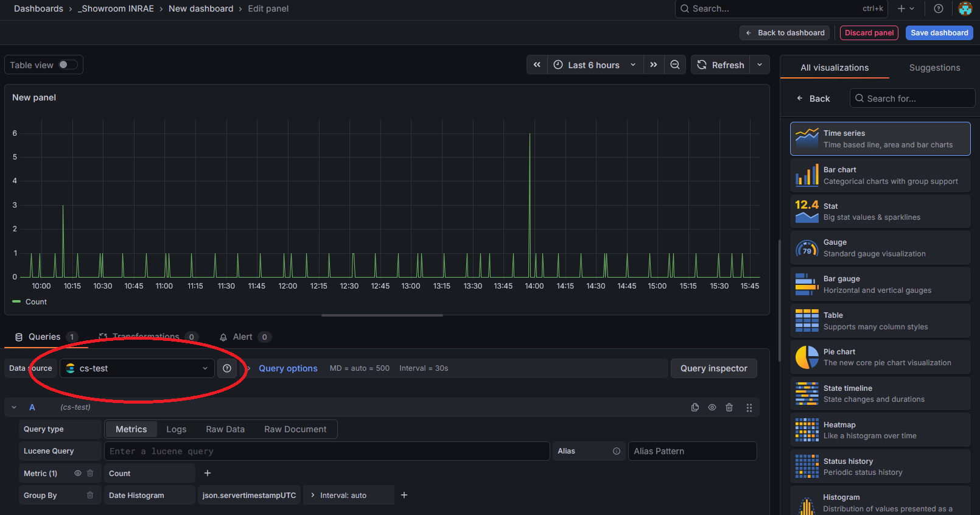The image size is (980, 515).
Task: Open the Count metric type dropdown
Action: click(x=150, y=473)
